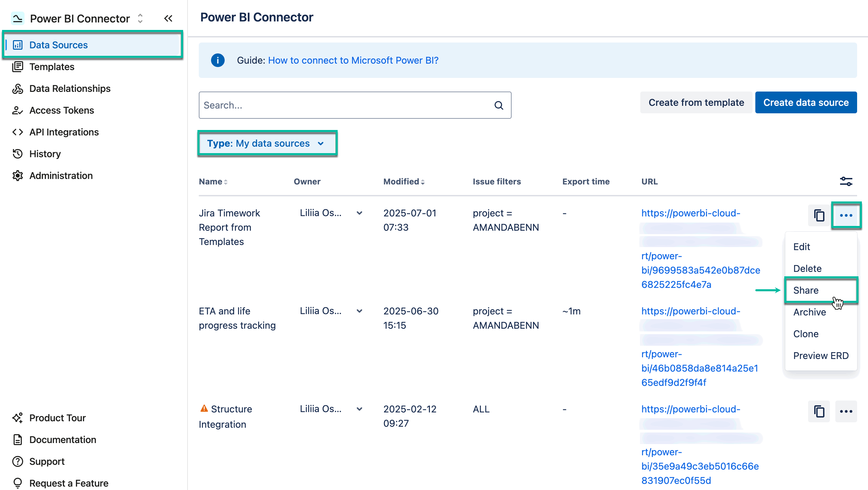
Task: Choose Share from the context menu
Action: 806,290
